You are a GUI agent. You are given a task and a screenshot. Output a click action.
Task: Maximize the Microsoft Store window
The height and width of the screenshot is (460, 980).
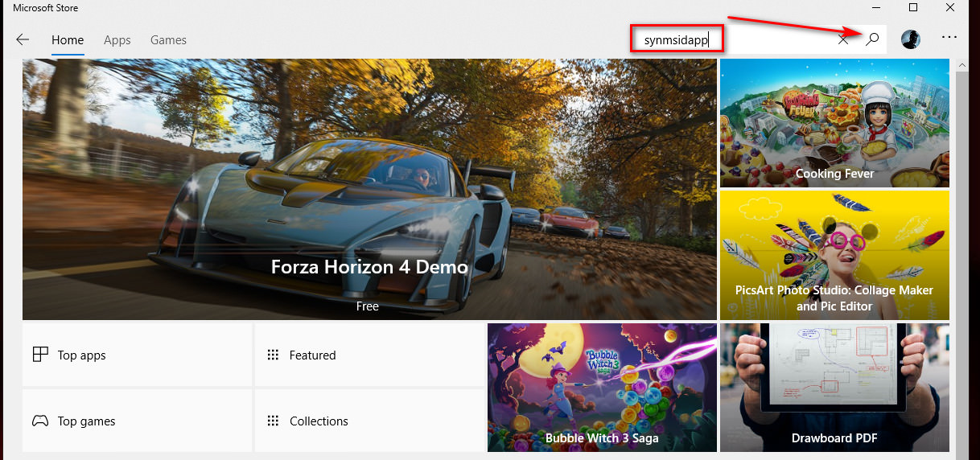(913, 8)
